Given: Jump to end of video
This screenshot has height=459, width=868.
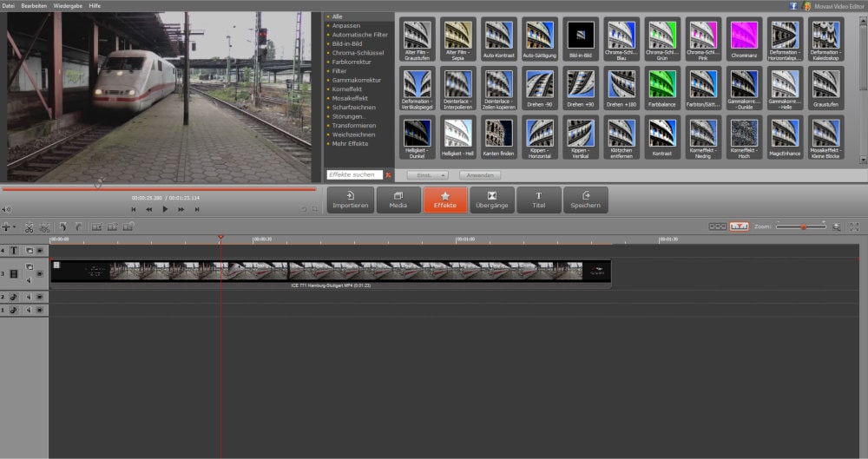Looking at the screenshot, I should click(196, 209).
